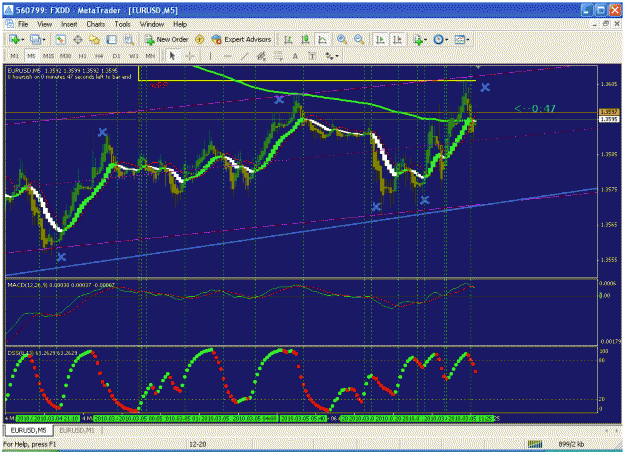Screen dimensions: 625x452
Task: Expand the Periods dropdown arrow
Action: coord(446,40)
